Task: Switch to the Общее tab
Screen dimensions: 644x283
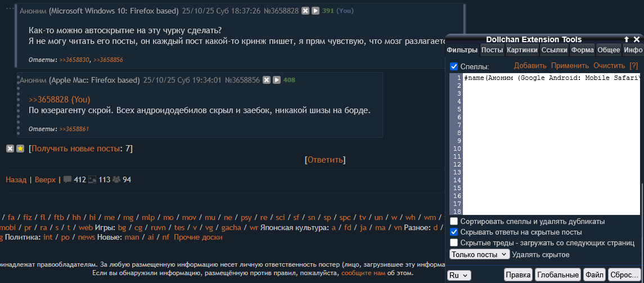Action: tap(609, 50)
